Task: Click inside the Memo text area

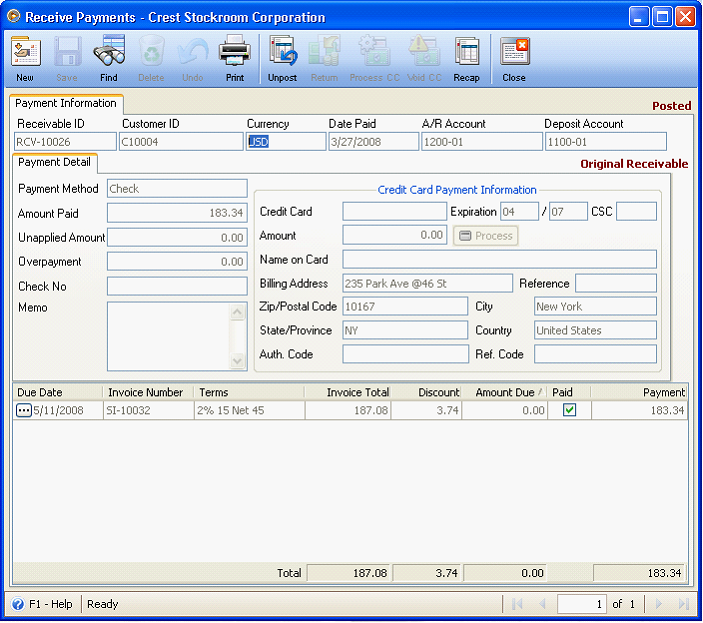Action: click(x=169, y=336)
